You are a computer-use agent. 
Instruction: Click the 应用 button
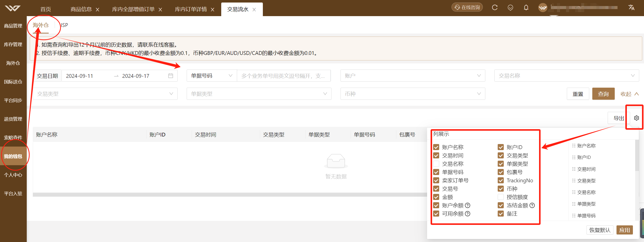point(625,230)
